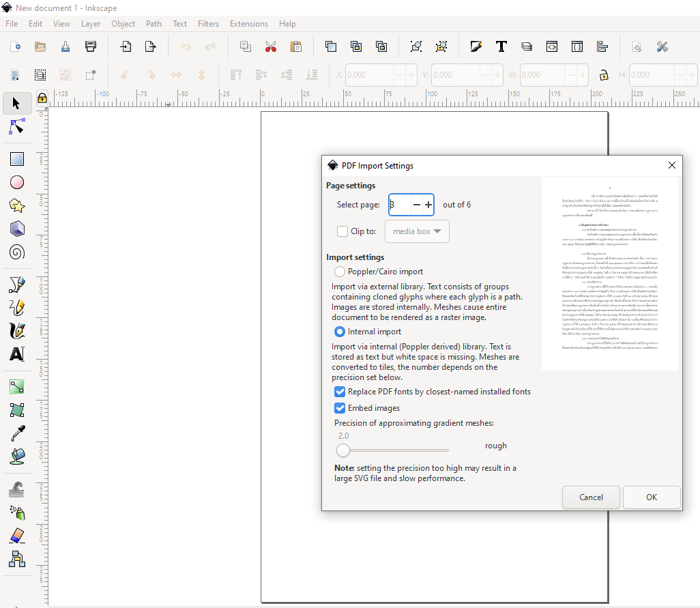Uncheck the Embed images checkbox

click(x=340, y=408)
